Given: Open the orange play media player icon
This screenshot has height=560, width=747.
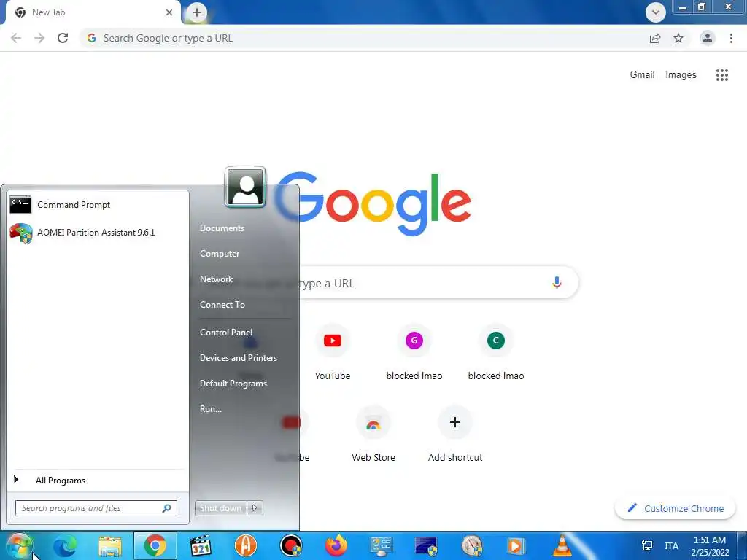Looking at the screenshot, I should (x=516, y=546).
